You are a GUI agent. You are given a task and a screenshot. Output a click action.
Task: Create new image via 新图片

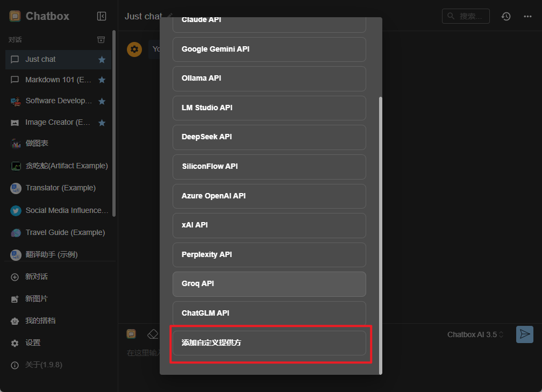[37, 298]
